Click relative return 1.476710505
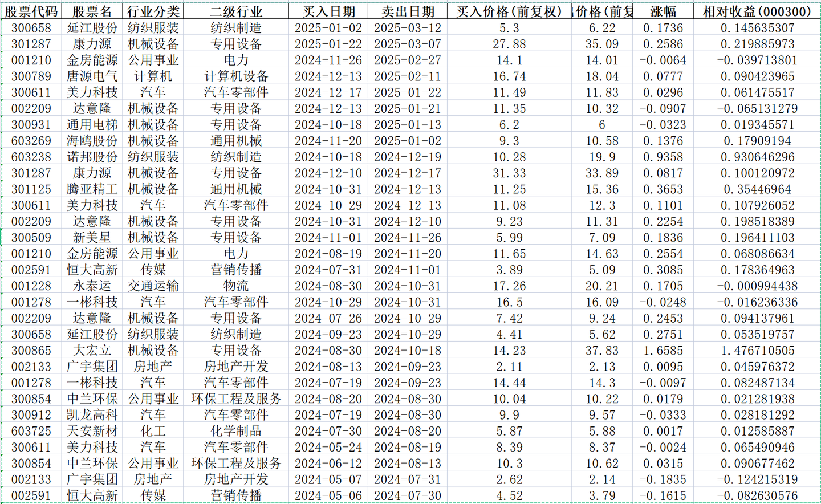 click(x=757, y=351)
